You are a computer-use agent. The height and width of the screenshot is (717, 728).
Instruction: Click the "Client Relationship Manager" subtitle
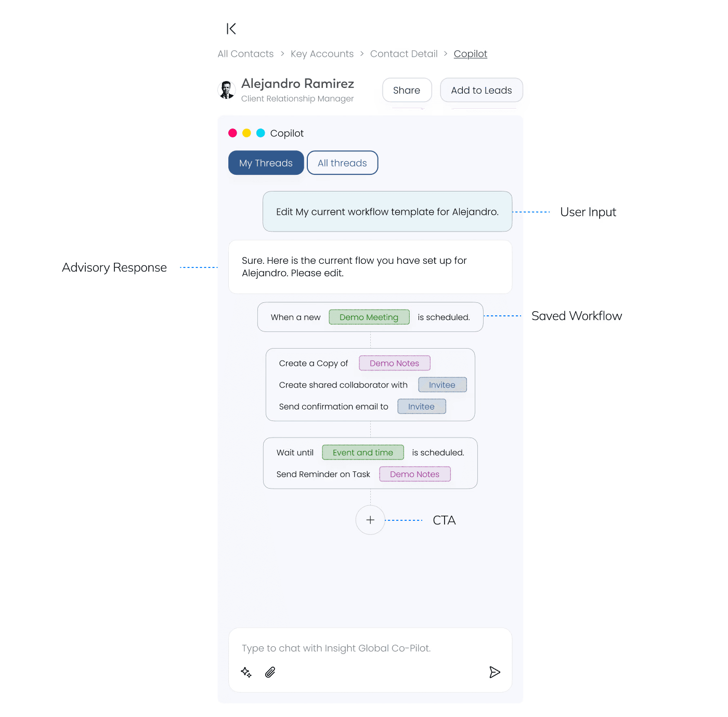(297, 98)
